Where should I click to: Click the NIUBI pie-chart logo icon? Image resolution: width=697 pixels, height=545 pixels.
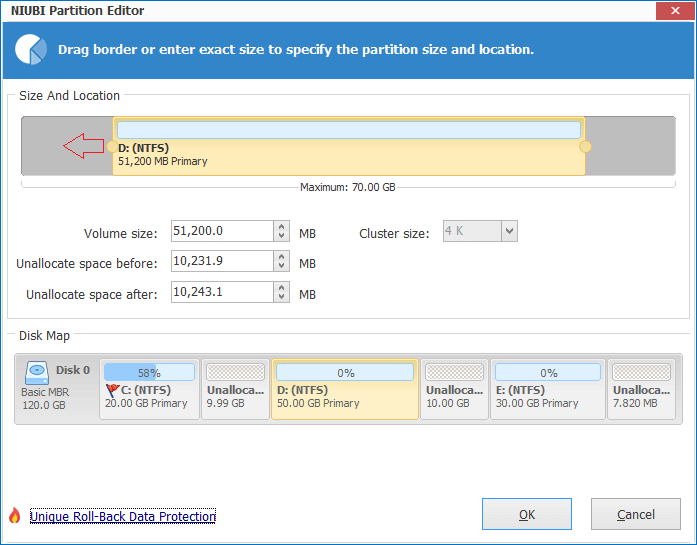point(31,49)
